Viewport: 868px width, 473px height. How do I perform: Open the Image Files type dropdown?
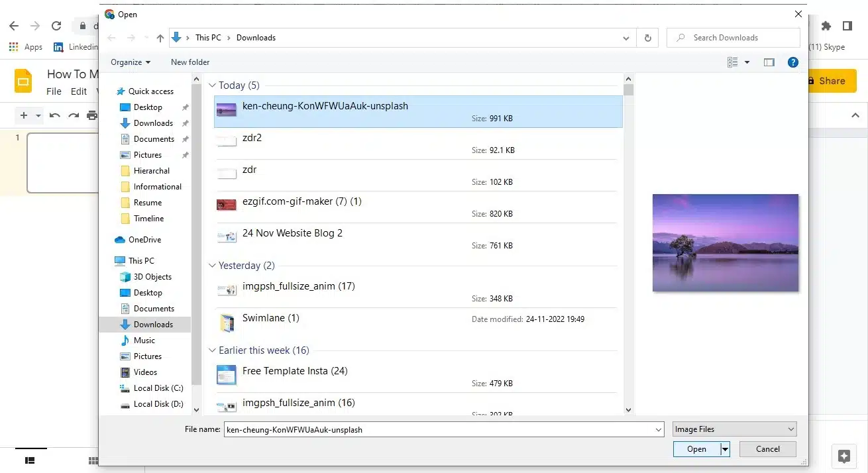tap(734, 429)
